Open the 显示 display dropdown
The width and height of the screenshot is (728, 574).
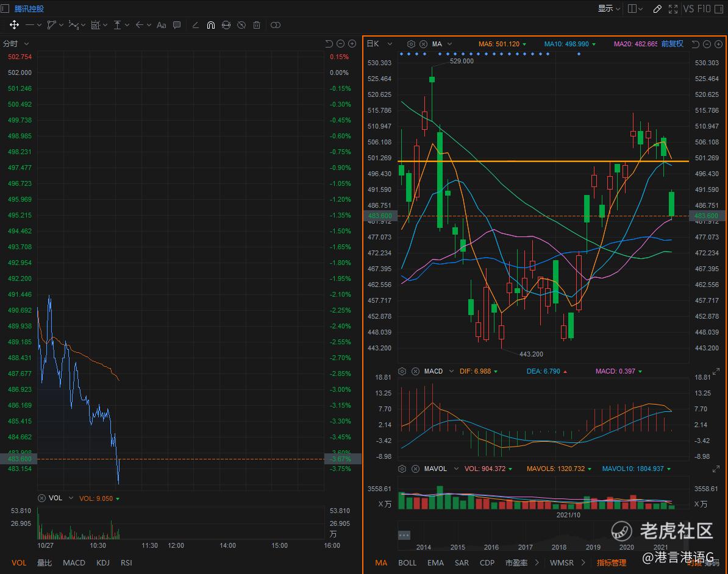(608, 9)
